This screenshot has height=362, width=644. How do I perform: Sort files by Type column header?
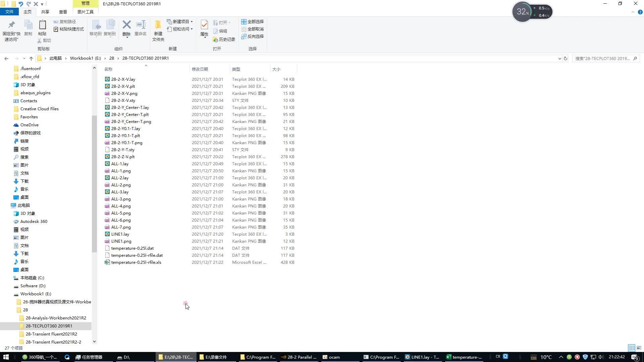(x=250, y=69)
